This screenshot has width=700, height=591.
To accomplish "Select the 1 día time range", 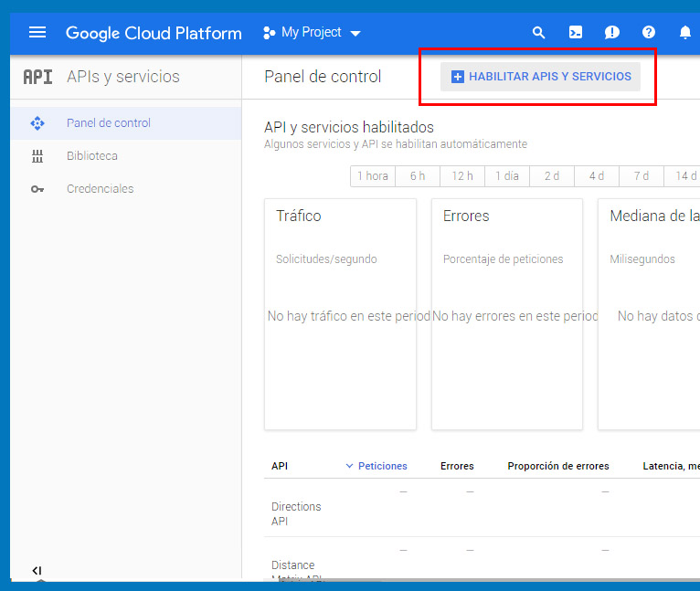I will [507, 176].
